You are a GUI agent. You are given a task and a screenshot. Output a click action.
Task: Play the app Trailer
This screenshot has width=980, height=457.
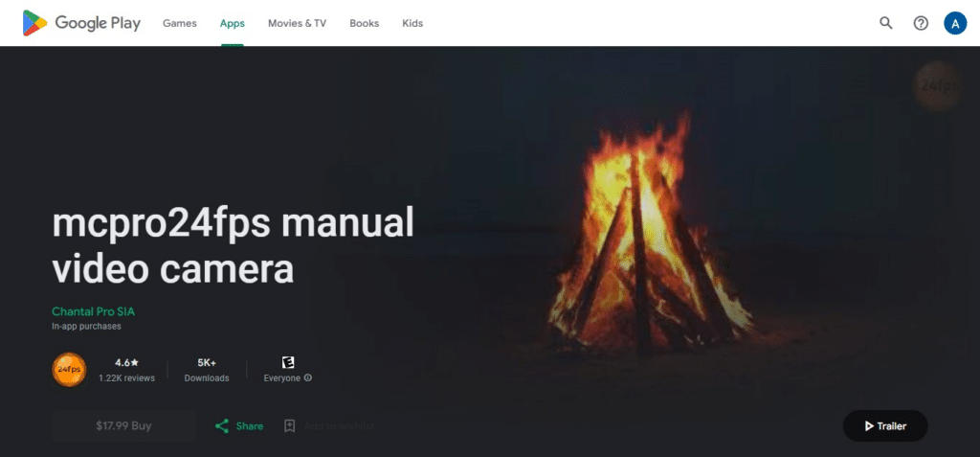(885, 425)
